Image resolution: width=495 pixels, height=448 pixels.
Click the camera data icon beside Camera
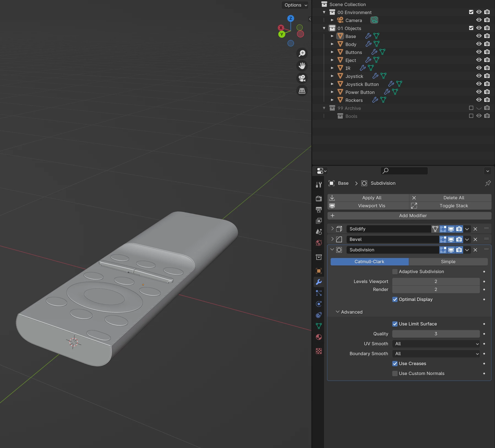coord(374,20)
